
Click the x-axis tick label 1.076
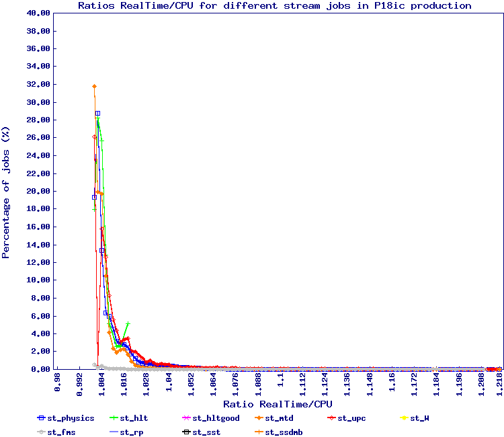pyautogui.click(x=236, y=385)
